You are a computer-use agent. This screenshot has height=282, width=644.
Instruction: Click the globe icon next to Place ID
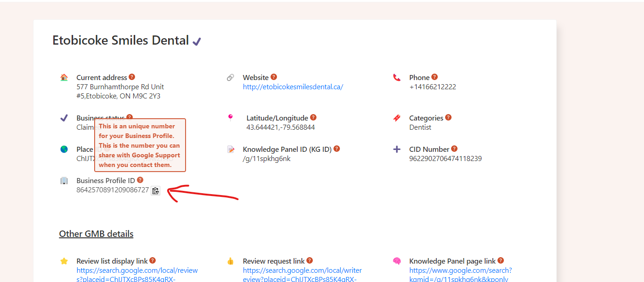point(64,149)
